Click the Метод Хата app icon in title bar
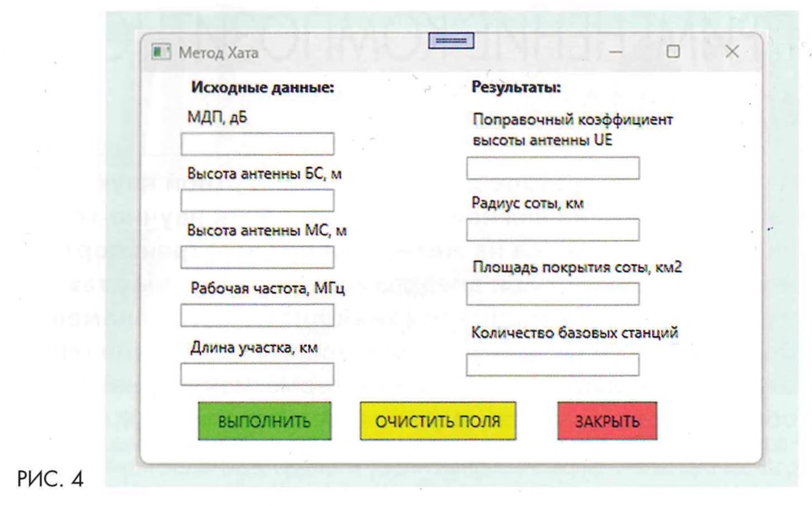 [161, 52]
